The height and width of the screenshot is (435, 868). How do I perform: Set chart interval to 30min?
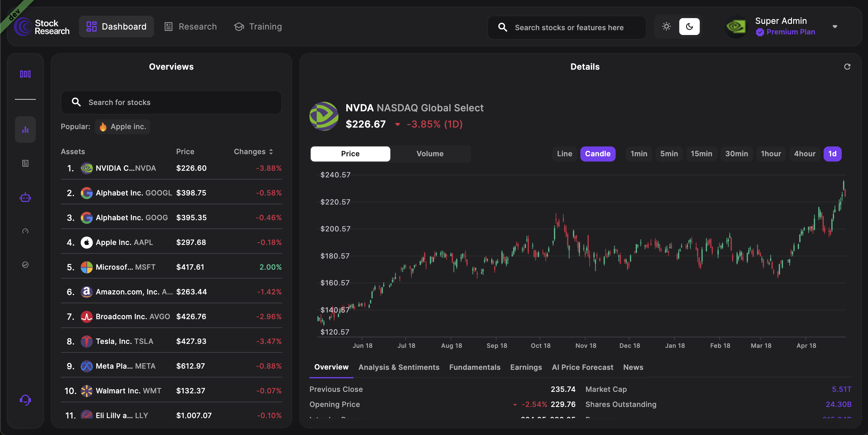pyautogui.click(x=737, y=154)
